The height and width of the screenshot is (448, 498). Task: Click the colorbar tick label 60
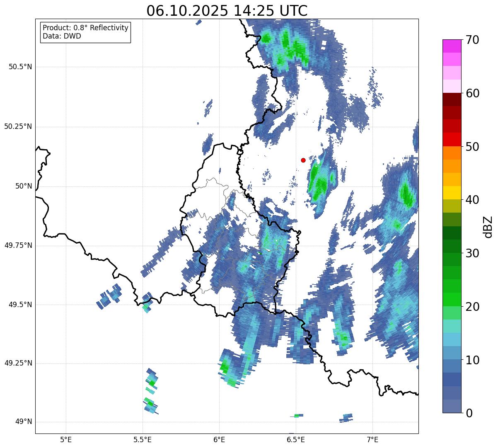point(472,93)
